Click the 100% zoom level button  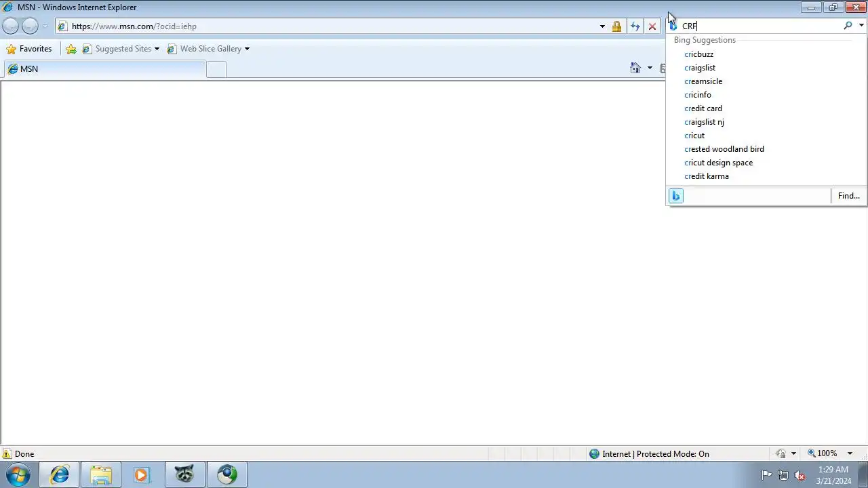822,453
